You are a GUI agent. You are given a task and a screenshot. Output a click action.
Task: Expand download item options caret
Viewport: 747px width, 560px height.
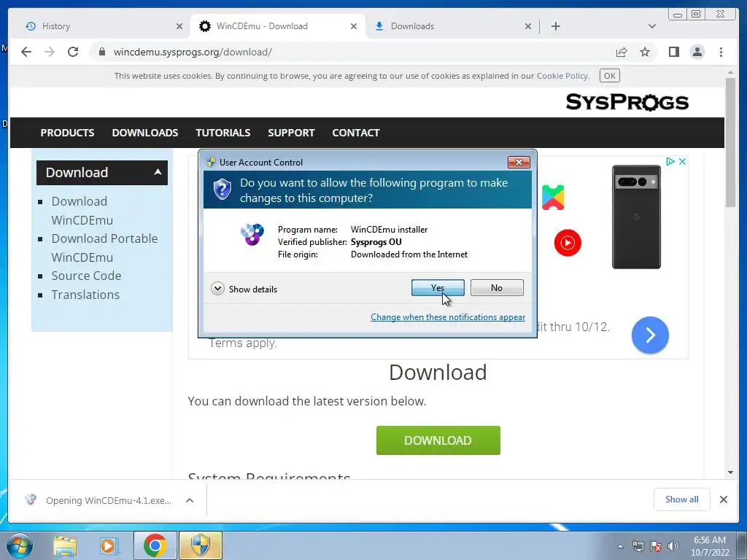click(190, 500)
